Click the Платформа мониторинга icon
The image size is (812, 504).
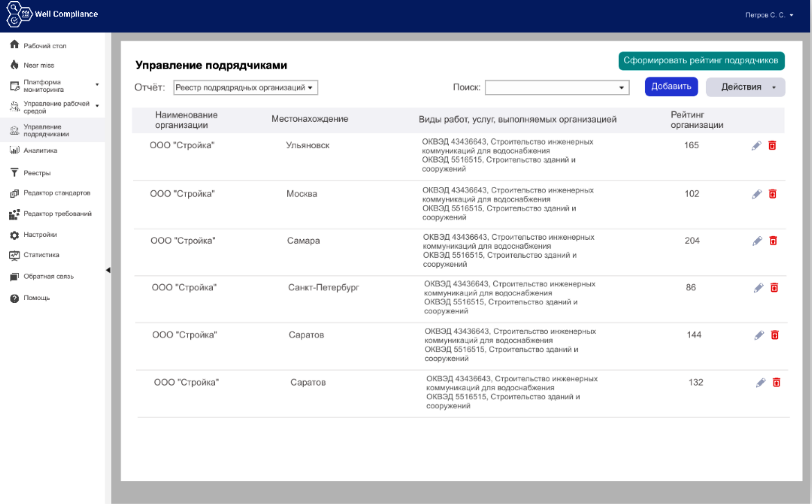point(14,86)
